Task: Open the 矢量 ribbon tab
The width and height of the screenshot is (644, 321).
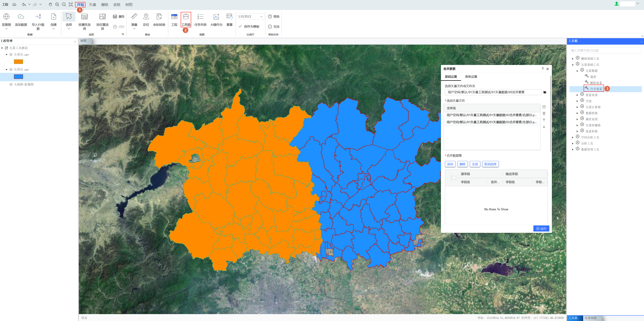Action: coord(92,5)
